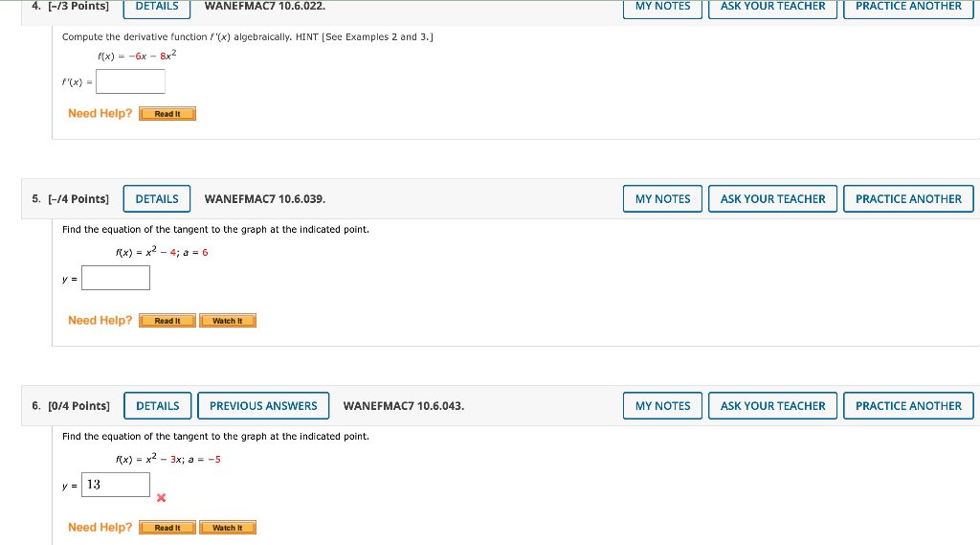View PREVIOUS ANSWERS for question 6
This screenshot has height=545, width=980.
tap(263, 406)
